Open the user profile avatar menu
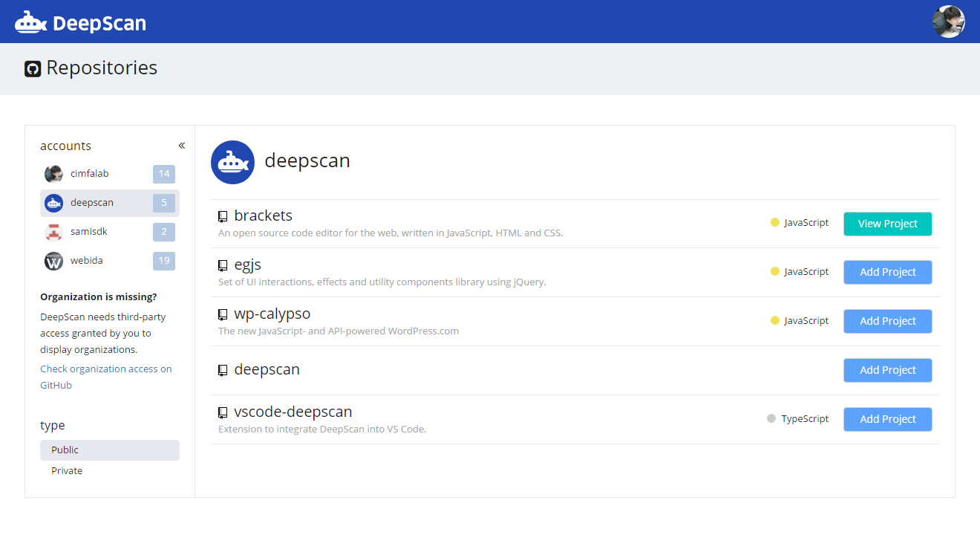 pos(948,22)
